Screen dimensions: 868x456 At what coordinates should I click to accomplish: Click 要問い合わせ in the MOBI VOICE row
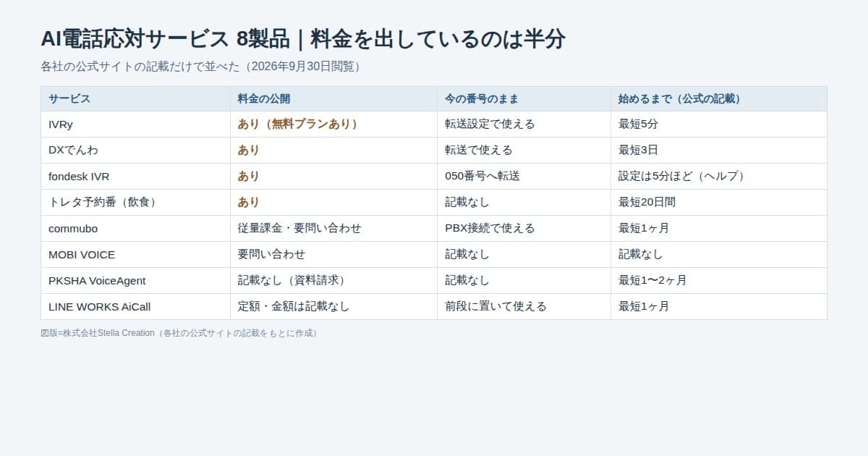pos(333,254)
